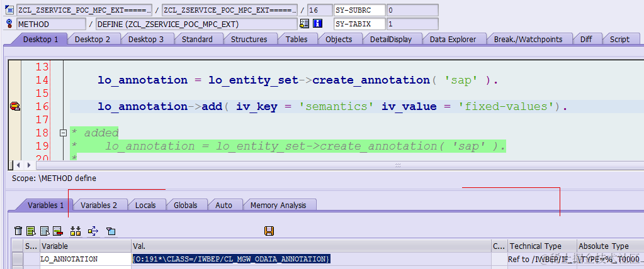Switch to the Variables 2 tab
Image resolution: width=644 pixels, height=269 pixels.
[x=99, y=205]
